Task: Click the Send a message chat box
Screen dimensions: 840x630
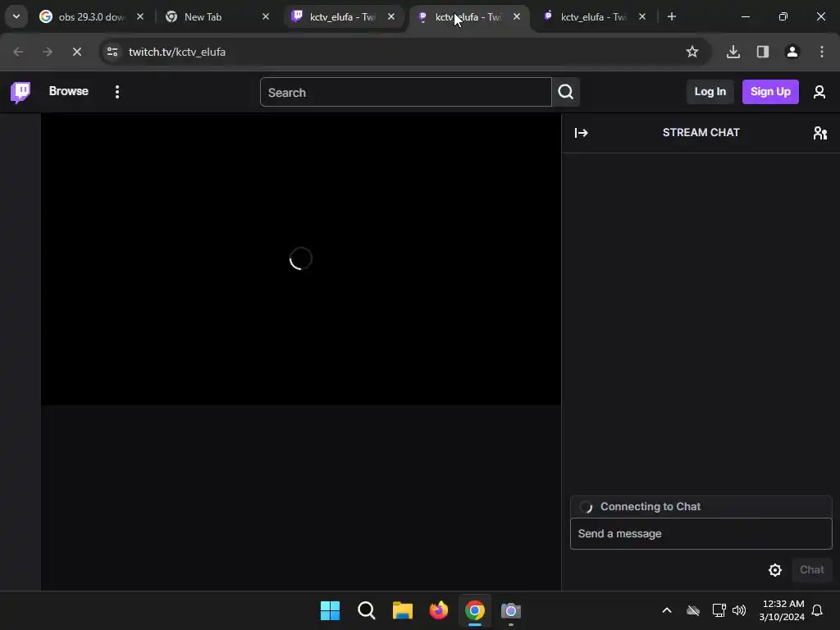Action: tap(701, 533)
